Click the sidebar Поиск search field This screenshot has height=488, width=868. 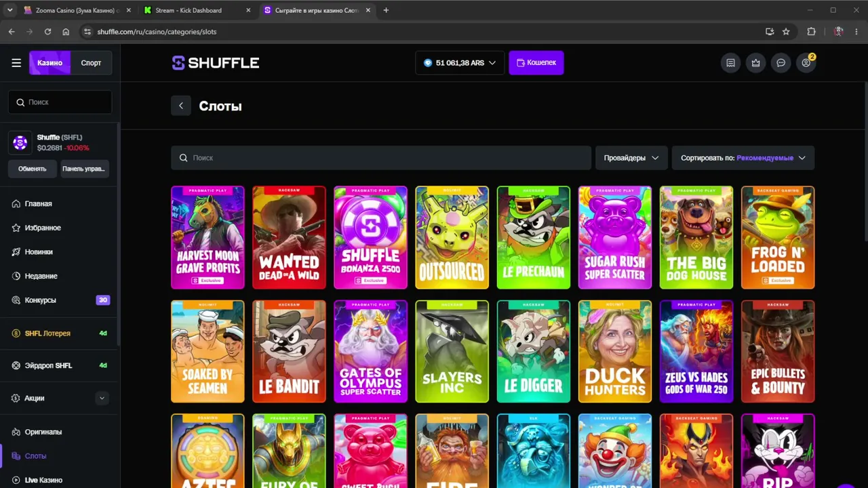tap(60, 102)
